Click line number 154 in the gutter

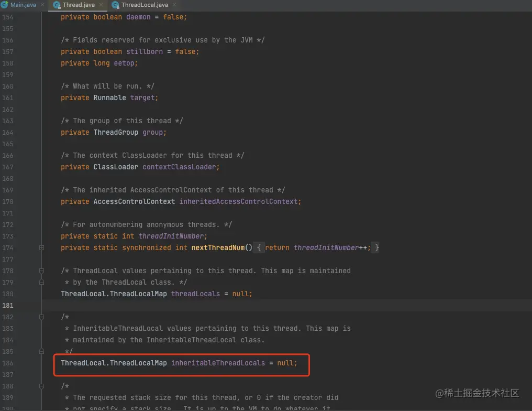tap(7, 17)
